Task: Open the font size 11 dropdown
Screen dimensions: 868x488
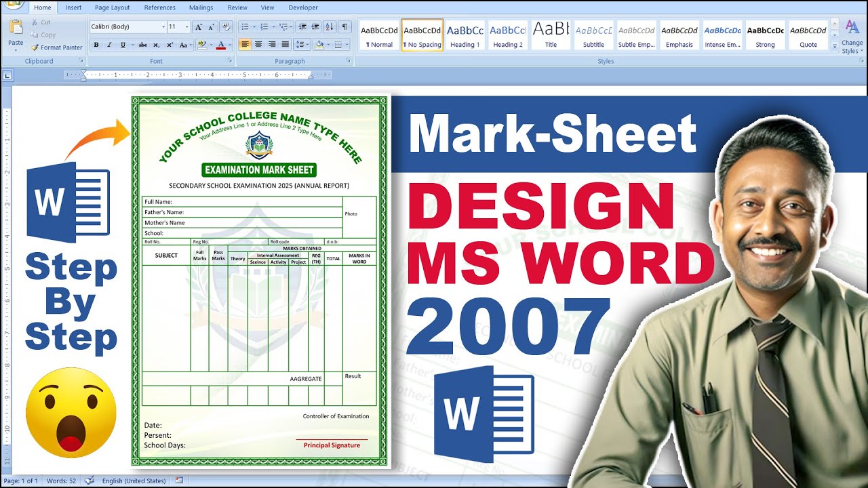Action: [187, 27]
